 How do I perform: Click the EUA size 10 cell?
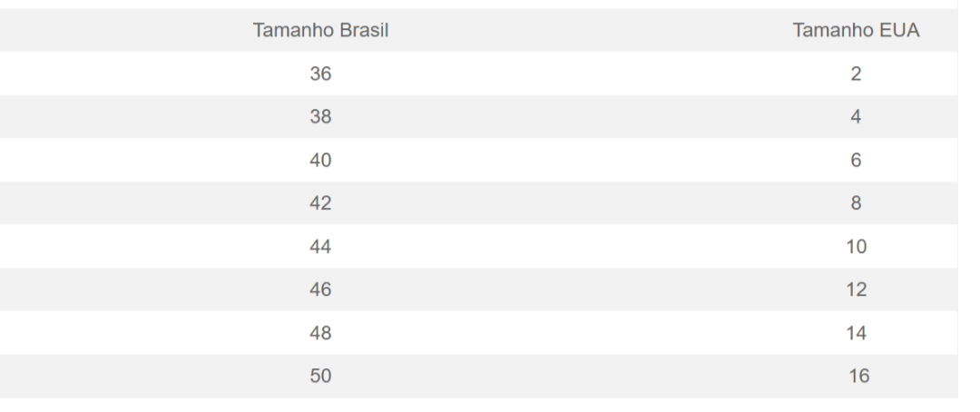pos(857,247)
